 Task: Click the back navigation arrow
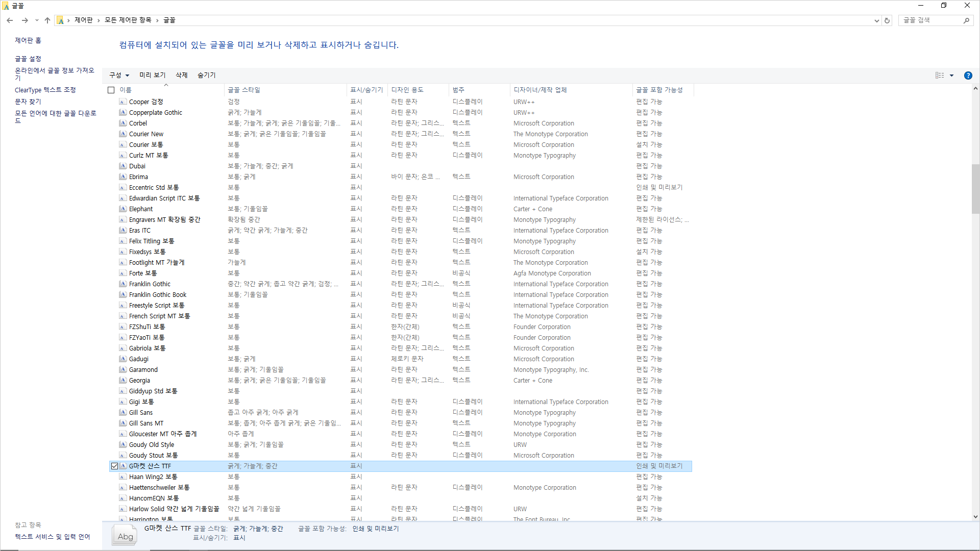(10, 20)
